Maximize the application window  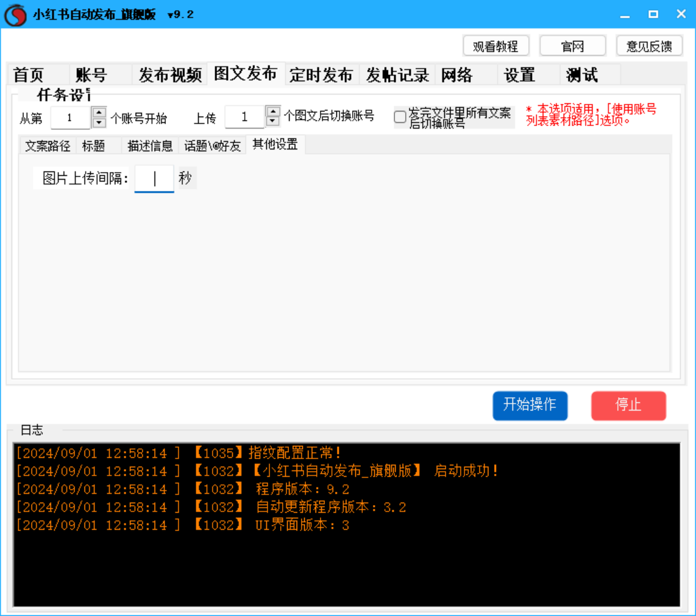pyautogui.click(x=653, y=15)
